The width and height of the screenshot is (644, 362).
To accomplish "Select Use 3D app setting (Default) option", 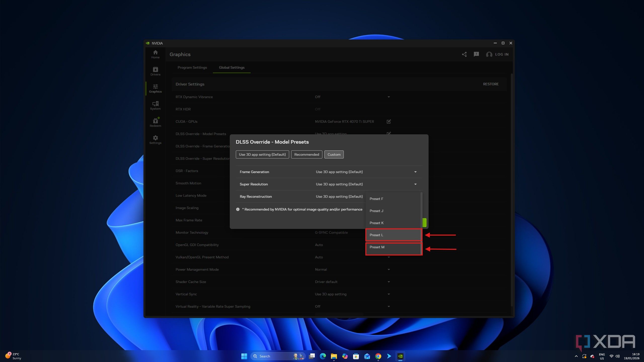I will (x=262, y=154).
